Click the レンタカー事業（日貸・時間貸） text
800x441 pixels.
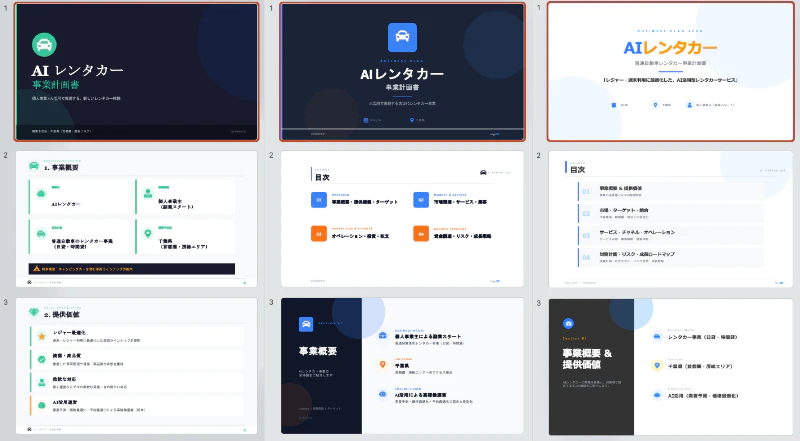pos(703,337)
